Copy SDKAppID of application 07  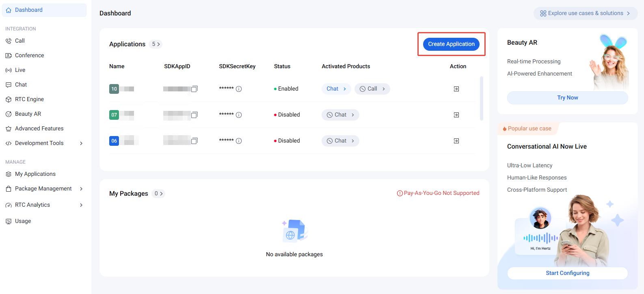194,115
